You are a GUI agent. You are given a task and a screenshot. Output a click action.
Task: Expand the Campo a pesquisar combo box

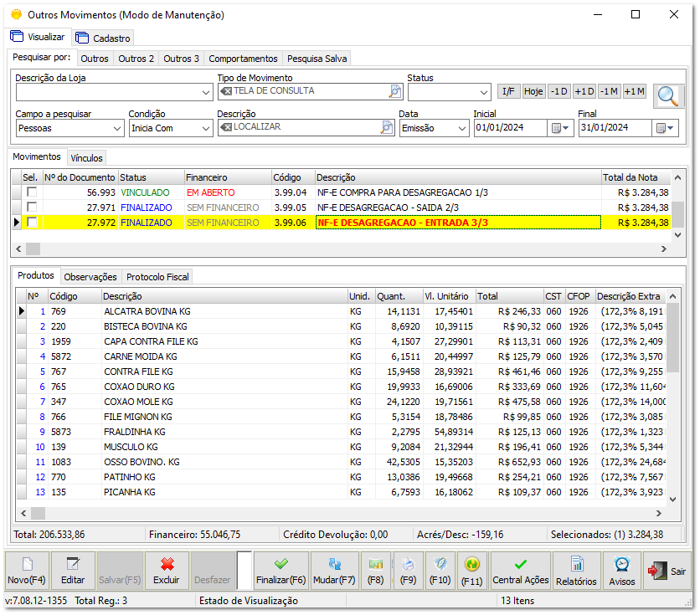[117, 128]
